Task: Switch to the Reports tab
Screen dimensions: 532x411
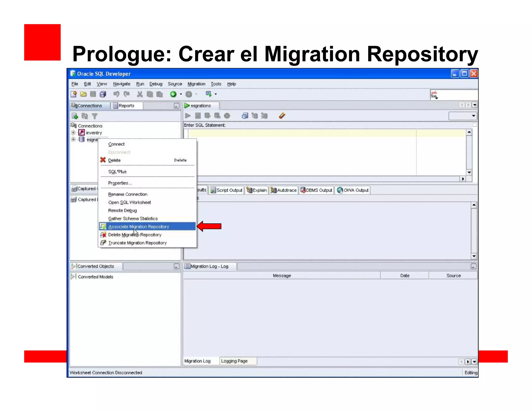Action: (127, 106)
